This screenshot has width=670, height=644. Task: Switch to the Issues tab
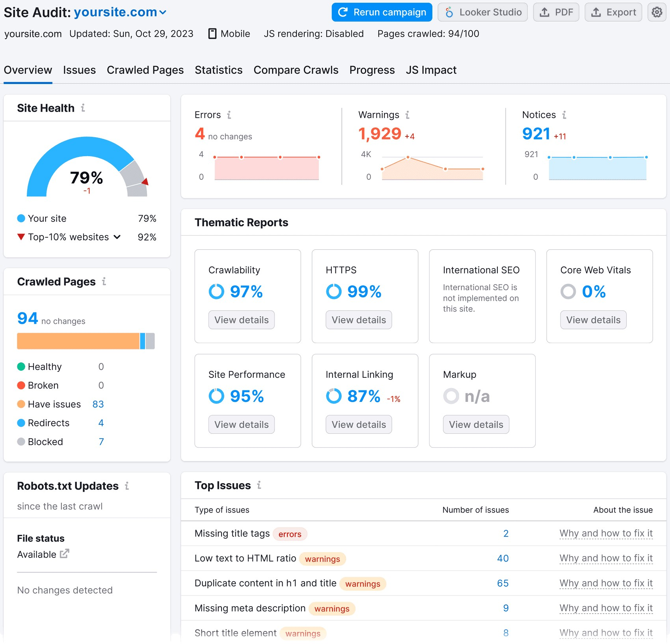(79, 70)
